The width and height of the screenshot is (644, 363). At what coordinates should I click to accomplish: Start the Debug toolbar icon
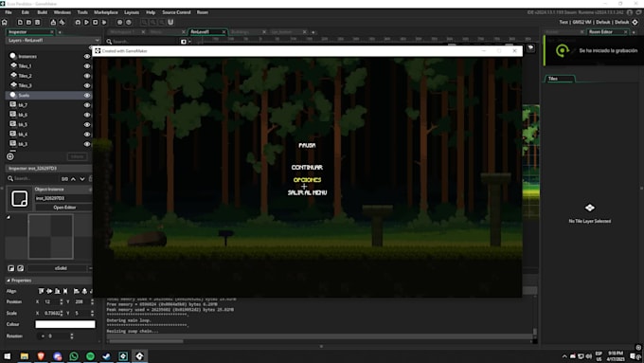[x=78, y=22]
